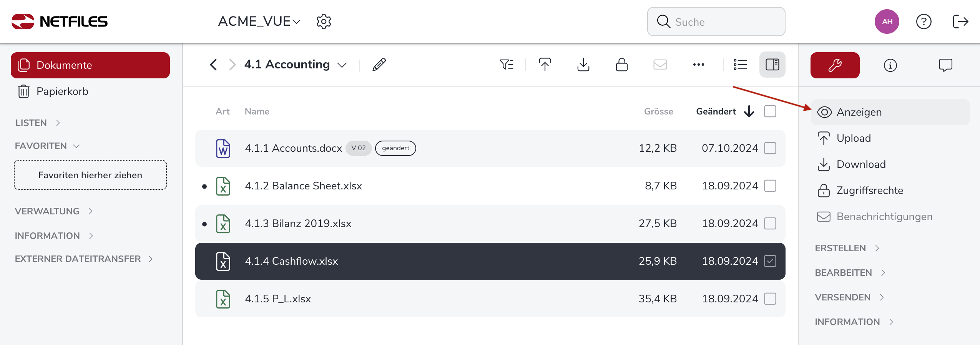
Task: Open the settings gear next to ACME_VUE
Action: pyautogui.click(x=324, y=22)
